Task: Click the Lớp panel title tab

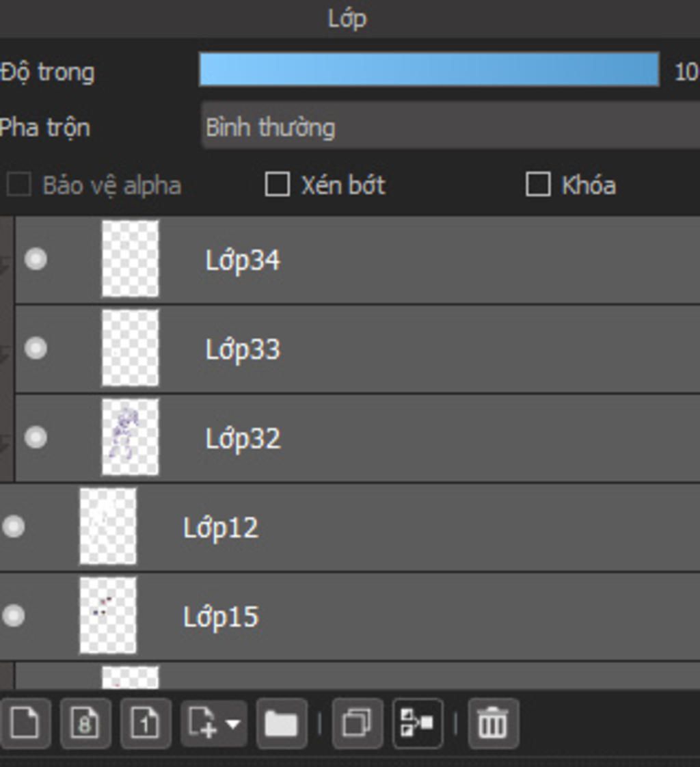Action: click(x=347, y=18)
